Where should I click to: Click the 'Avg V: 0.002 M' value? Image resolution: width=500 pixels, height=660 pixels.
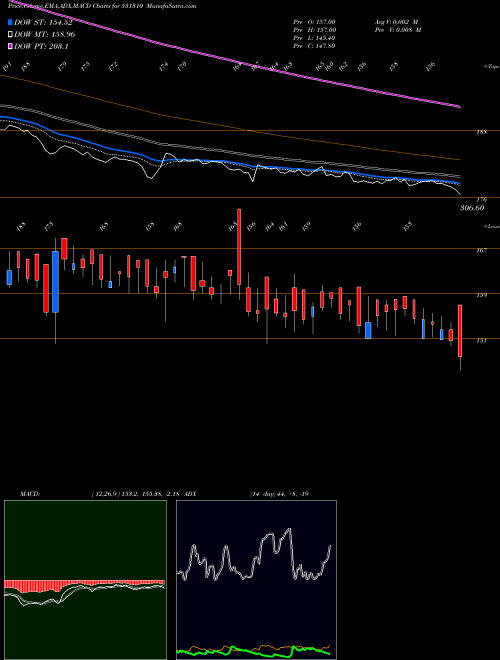tap(397, 22)
